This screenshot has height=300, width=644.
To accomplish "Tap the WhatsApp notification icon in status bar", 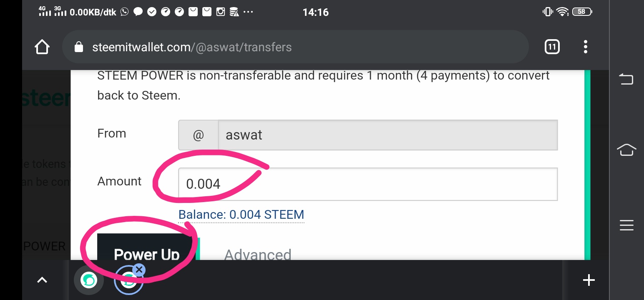I will point(124,12).
